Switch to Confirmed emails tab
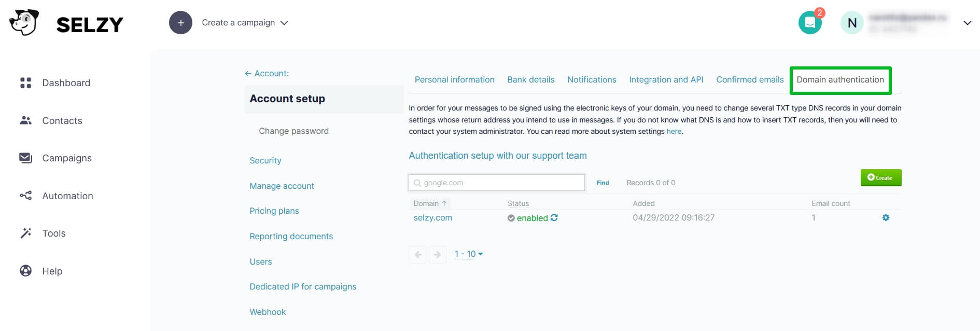 (x=750, y=80)
